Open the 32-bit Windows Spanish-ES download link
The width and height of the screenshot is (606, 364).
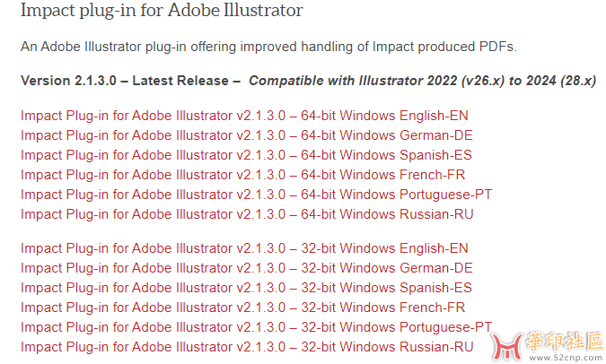click(246, 288)
